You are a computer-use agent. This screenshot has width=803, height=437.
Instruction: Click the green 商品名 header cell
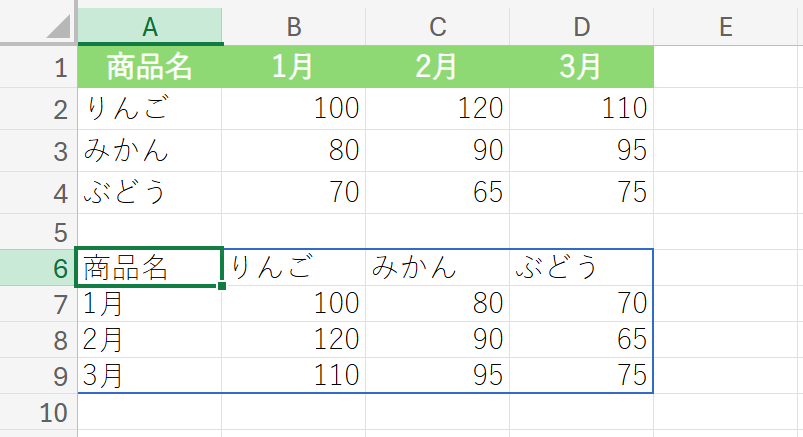[150, 67]
